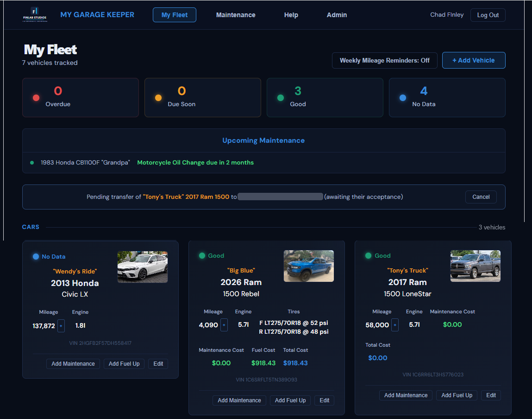The height and width of the screenshot is (419, 532).
Task: Add maintenance for Big Blue Ram
Action: pyautogui.click(x=239, y=400)
